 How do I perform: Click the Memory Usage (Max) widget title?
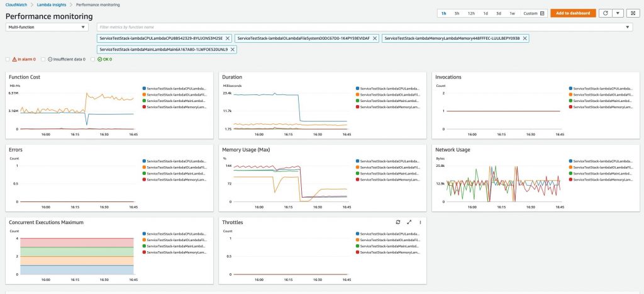246,150
